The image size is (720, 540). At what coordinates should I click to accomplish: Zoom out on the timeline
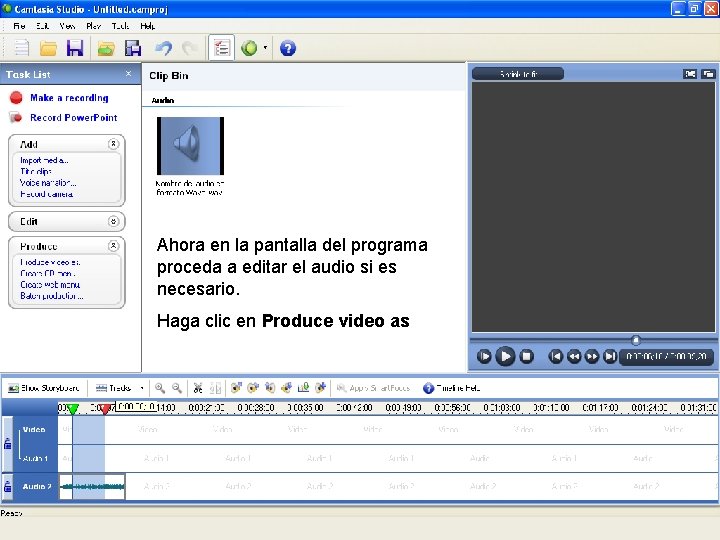(177, 388)
